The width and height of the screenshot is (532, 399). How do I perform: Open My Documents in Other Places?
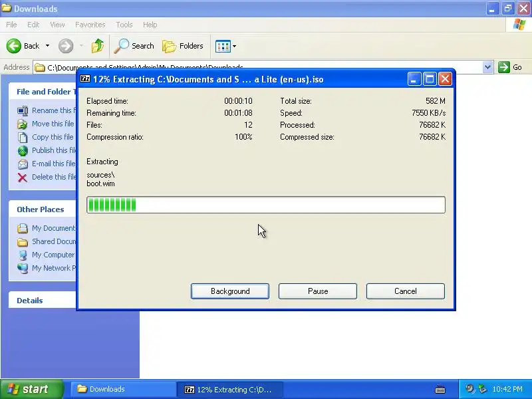point(54,228)
